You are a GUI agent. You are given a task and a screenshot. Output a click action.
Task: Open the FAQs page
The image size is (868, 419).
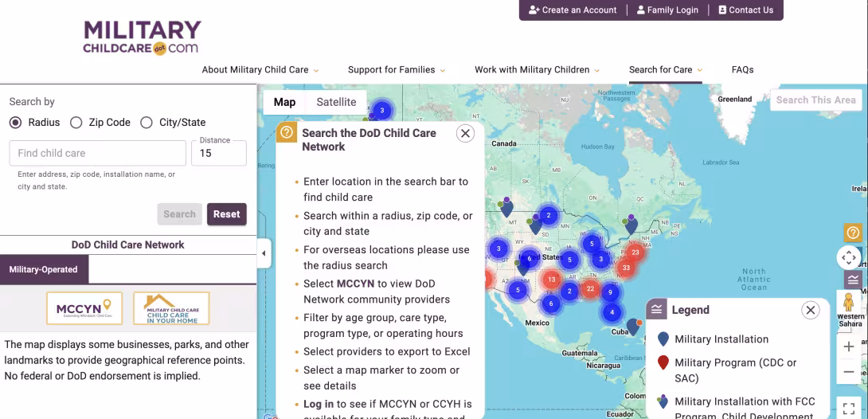[x=742, y=70]
